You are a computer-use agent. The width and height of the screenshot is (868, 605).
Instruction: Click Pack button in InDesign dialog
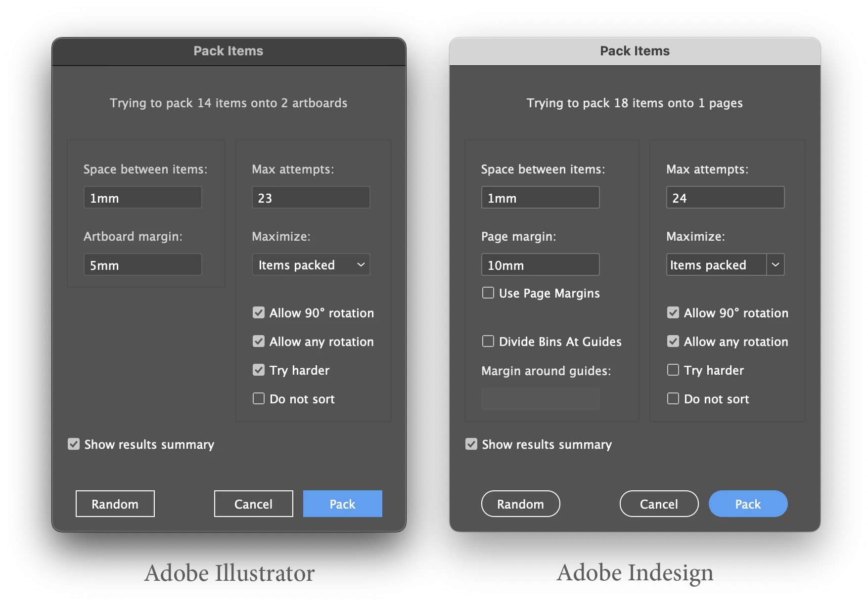pos(748,504)
